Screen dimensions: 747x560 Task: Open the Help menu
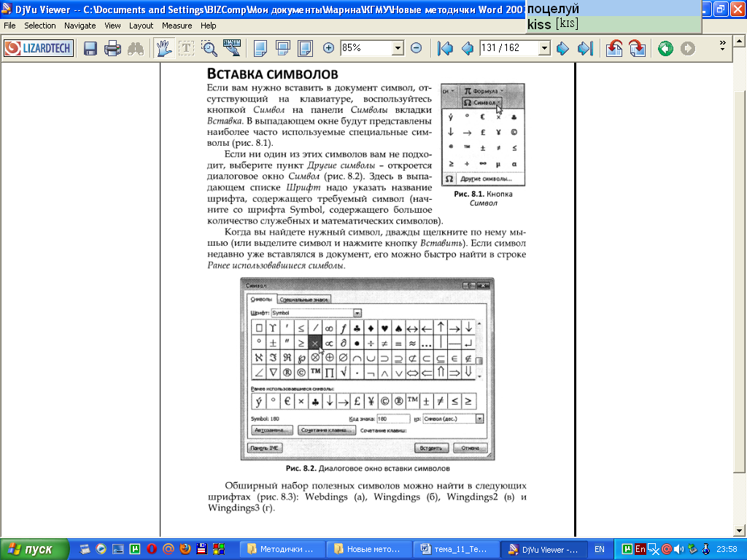(x=208, y=26)
